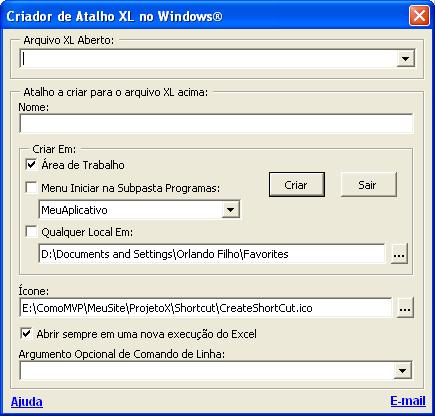This screenshot has width=435, height=416.
Task: Open the Arquivo XL Aberto dropdown arrow
Action: point(405,59)
